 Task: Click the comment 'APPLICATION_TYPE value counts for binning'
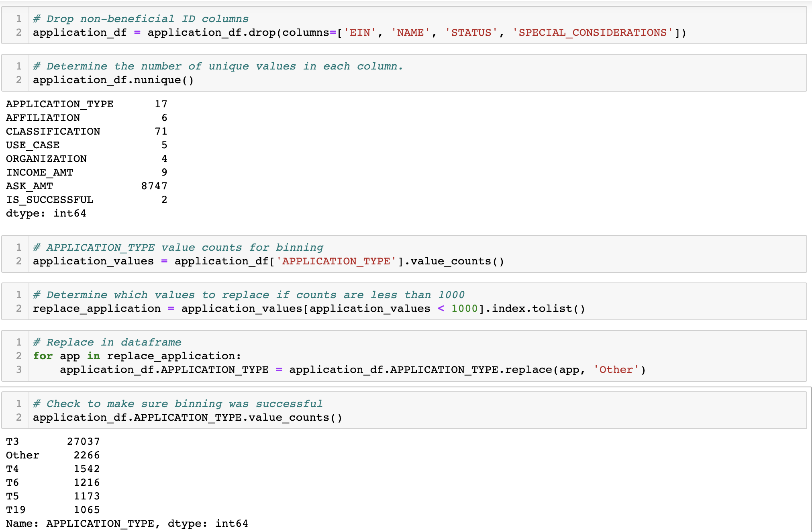point(178,248)
